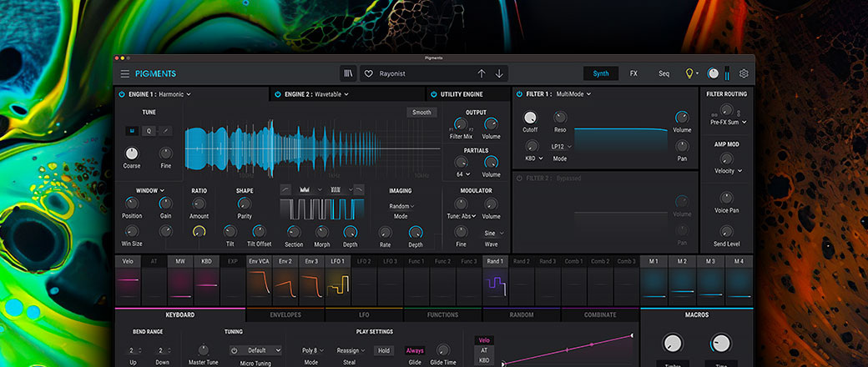Open Engine 1 Harmonic type dropdown
This screenshot has height=367, width=868.
coord(174,94)
